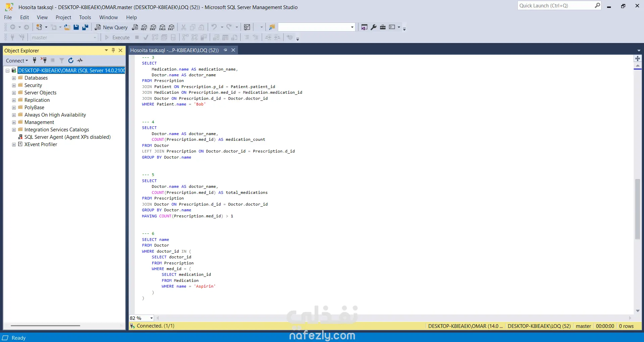Open the Project menu
Viewport: 644px width, 342px height.
(x=63, y=17)
